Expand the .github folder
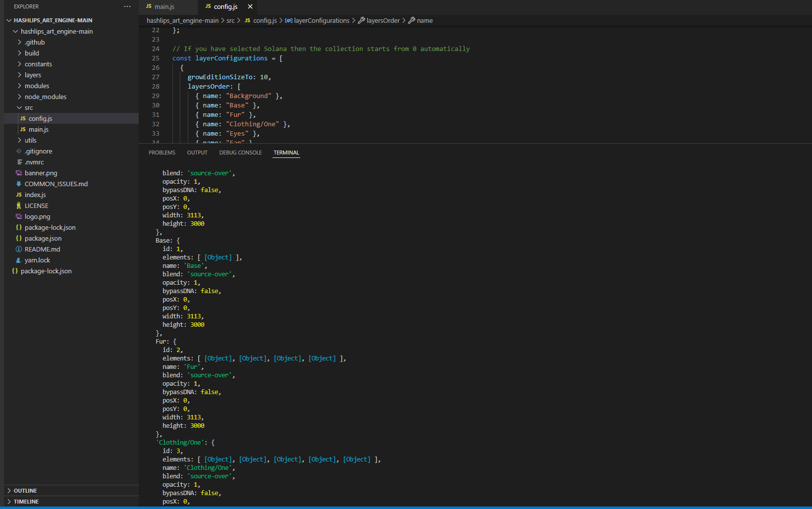Image resolution: width=812 pixels, height=509 pixels. (x=71, y=42)
